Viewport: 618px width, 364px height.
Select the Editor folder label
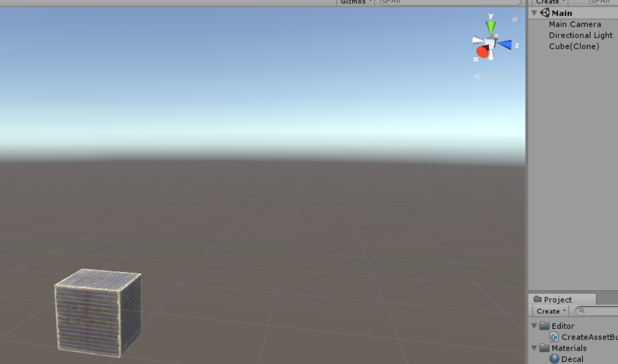(563, 326)
